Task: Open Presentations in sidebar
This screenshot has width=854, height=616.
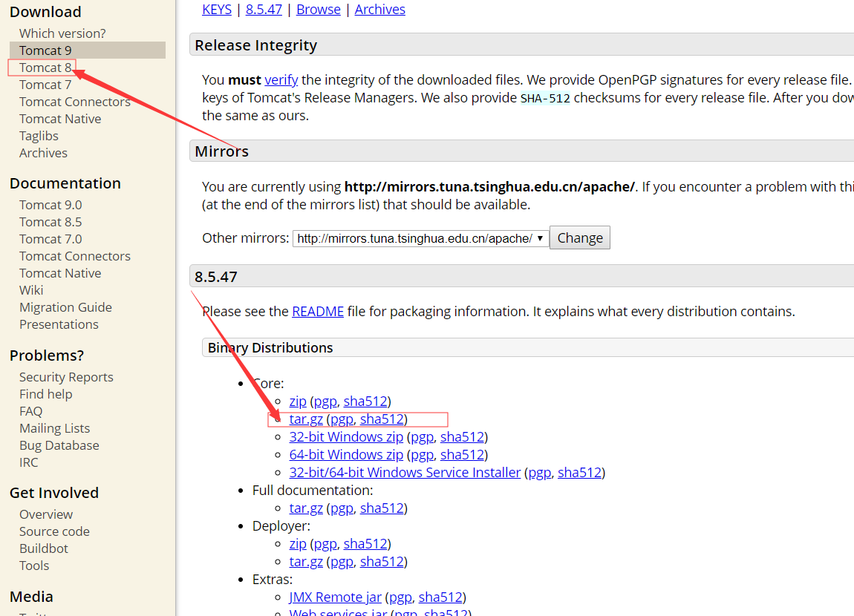Action: point(59,324)
